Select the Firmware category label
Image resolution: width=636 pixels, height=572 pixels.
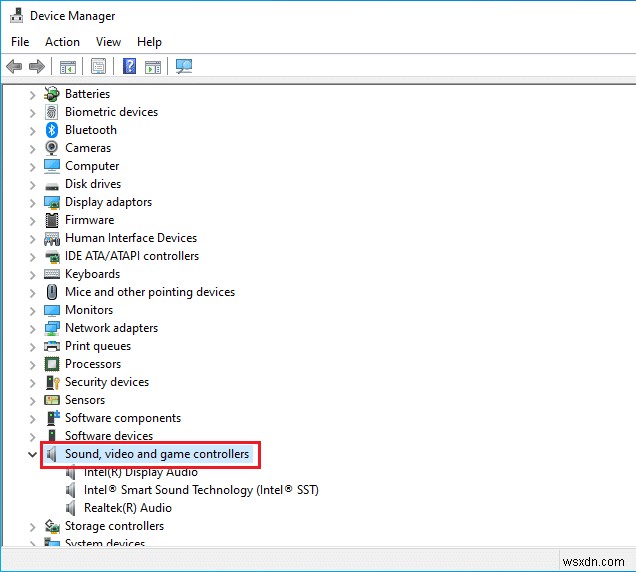click(90, 220)
